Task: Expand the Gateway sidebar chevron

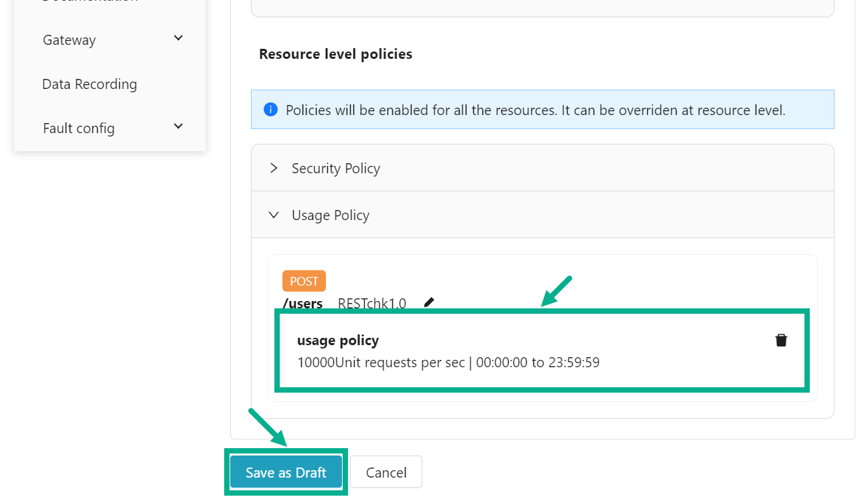Action: (x=178, y=39)
